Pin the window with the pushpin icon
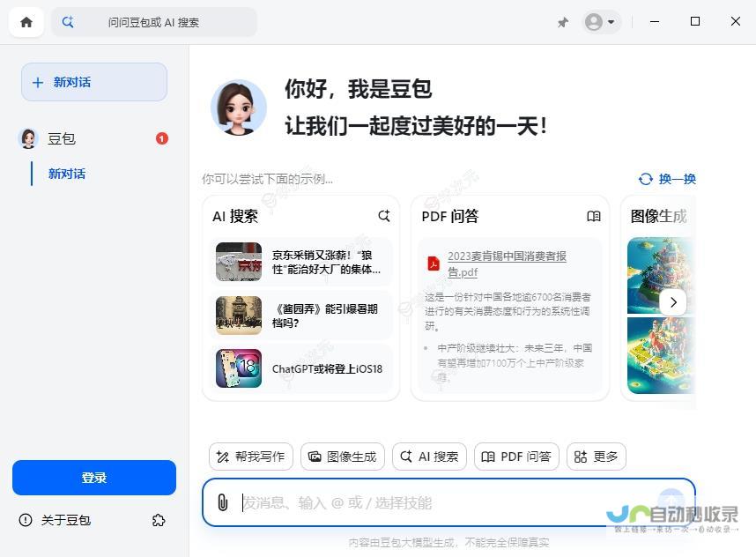756x557 pixels. click(x=563, y=22)
